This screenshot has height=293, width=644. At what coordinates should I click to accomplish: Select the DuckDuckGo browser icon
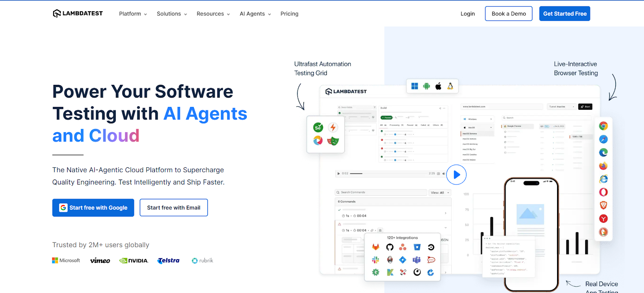pyautogui.click(x=603, y=232)
